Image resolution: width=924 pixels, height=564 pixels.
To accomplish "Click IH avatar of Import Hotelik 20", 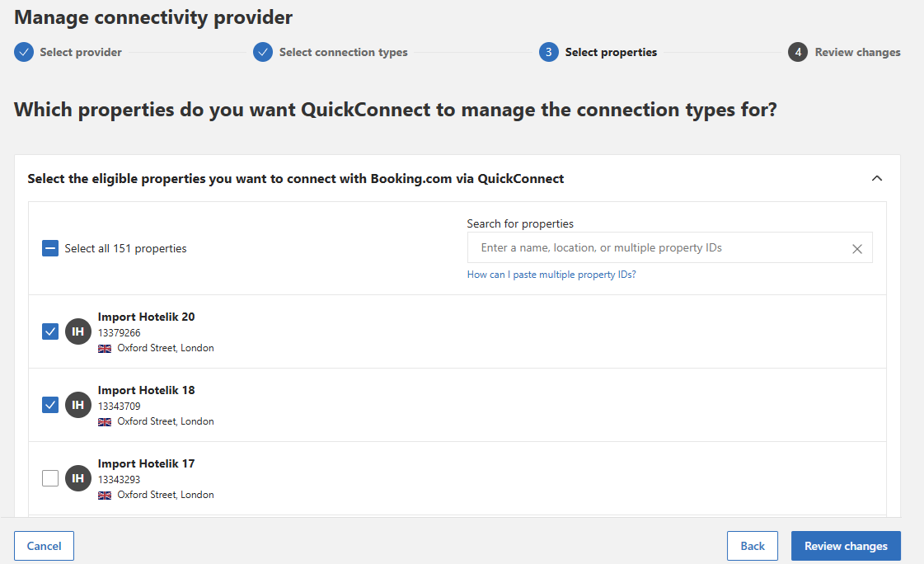I will [78, 331].
